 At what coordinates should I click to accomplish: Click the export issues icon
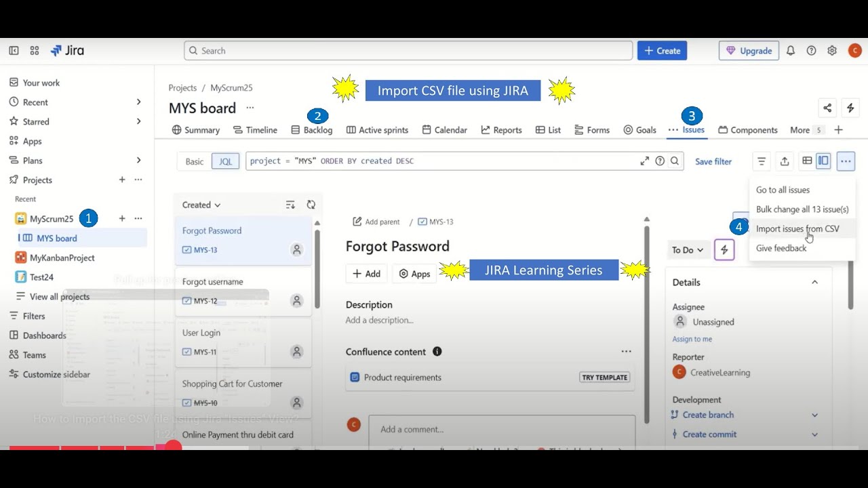[785, 161]
